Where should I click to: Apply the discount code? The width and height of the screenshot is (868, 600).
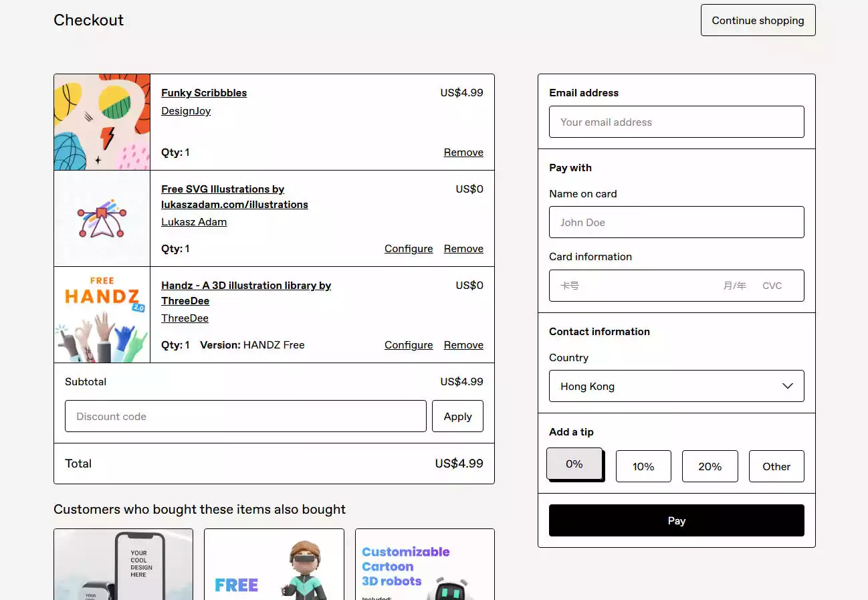coord(457,416)
